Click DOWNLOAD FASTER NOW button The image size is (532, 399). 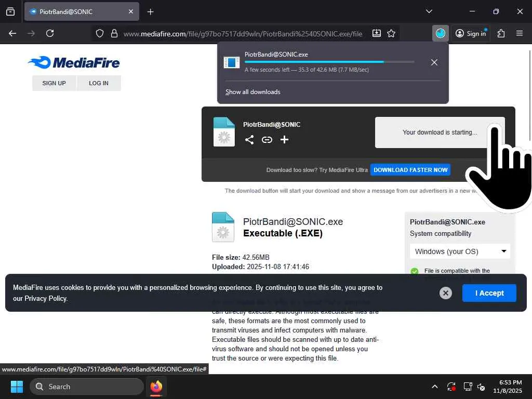[x=410, y=170]
